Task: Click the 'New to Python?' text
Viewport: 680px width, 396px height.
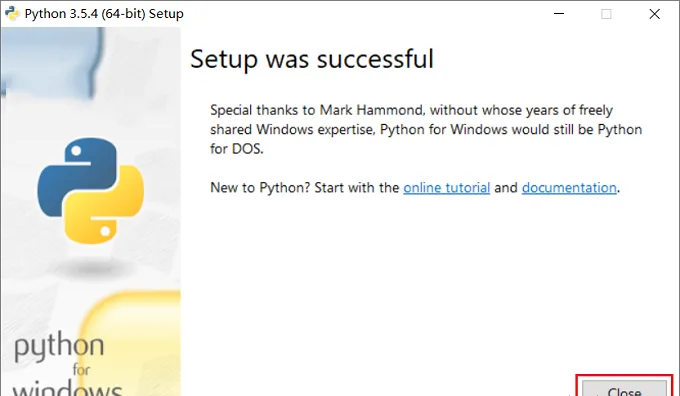Action: tap(260, 187)
